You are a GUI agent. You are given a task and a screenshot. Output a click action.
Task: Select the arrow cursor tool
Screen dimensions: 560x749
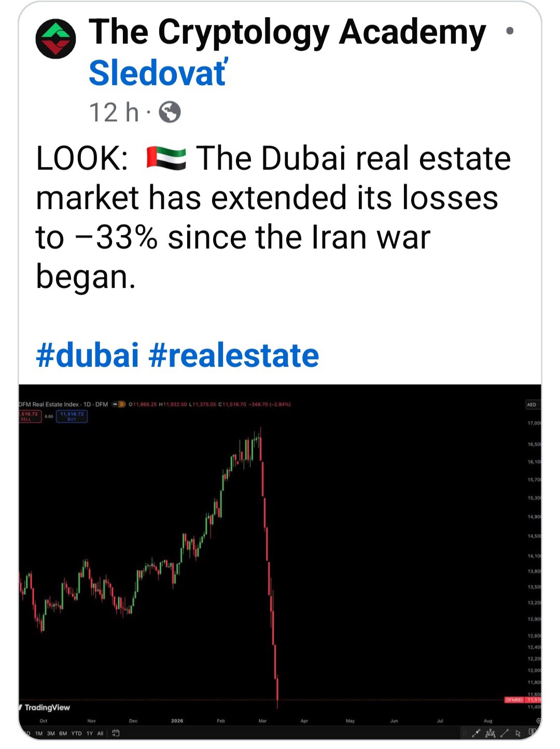(x=518, y=733)
